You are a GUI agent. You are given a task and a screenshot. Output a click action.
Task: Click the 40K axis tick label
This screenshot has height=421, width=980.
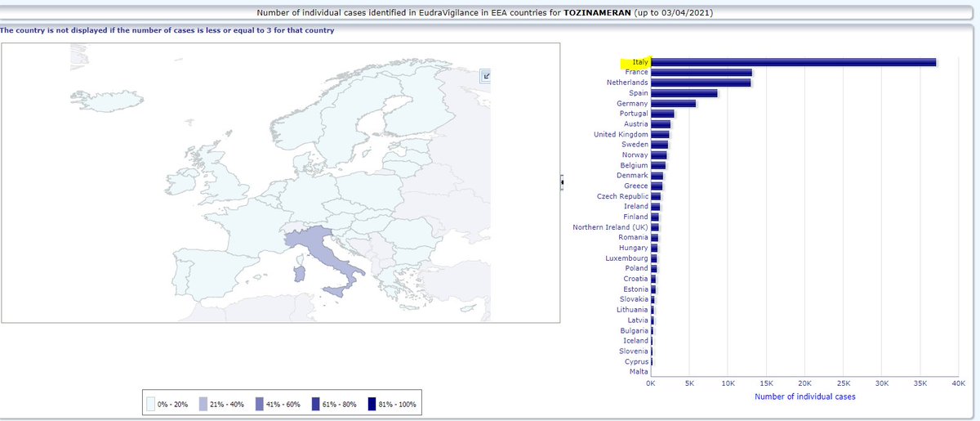959,383
